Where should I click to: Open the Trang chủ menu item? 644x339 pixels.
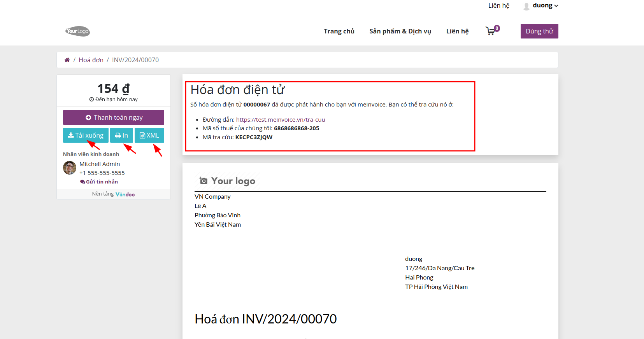339,31
